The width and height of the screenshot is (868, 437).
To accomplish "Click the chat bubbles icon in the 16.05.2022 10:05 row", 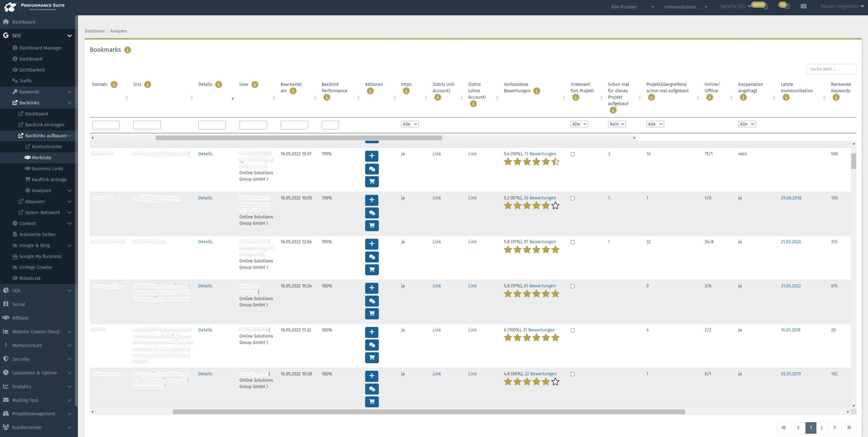I will [x=372, y=213].
